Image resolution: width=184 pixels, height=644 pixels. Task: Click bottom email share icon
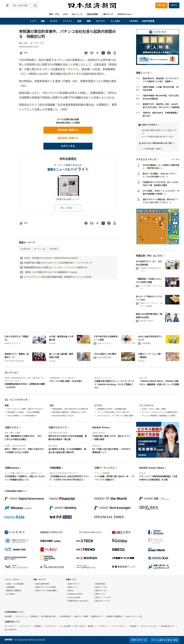tap(92, 223)
